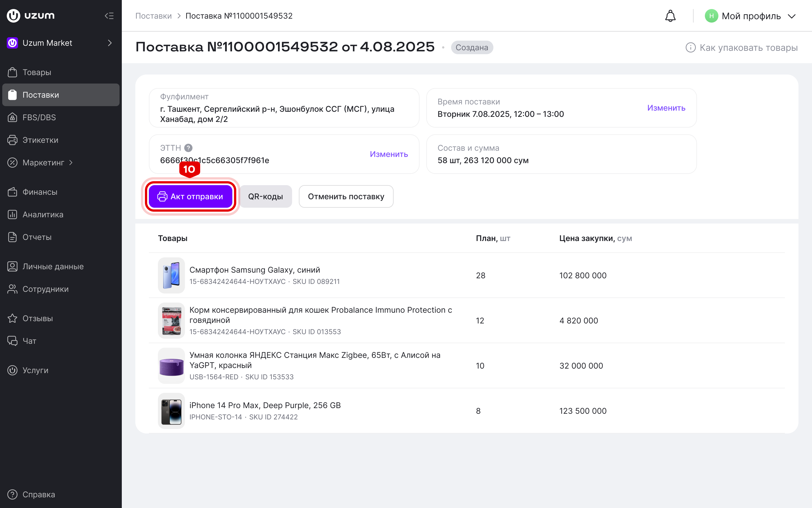812x508 pixels.
Task: Collapse the sidebar with the menu-fold icon
Action: (x=109, y=16)
